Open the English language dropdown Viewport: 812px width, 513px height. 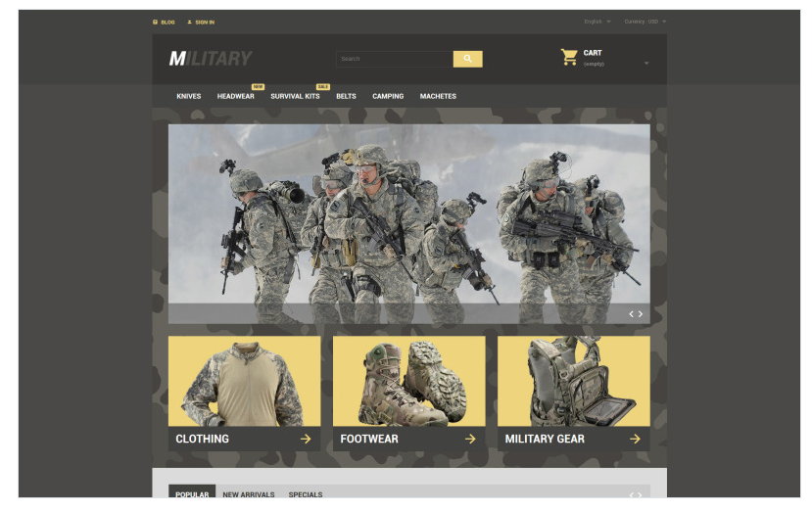[597, 22]
